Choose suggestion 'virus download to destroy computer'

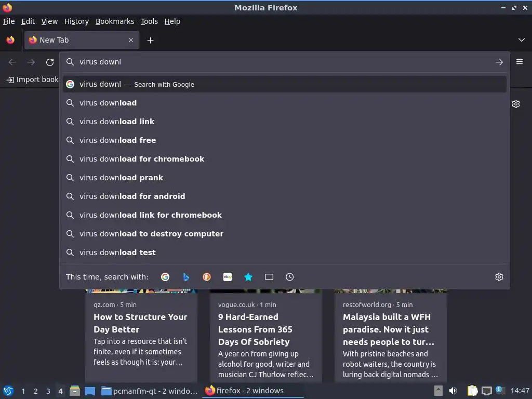pyautogui.click(x=285, y=233)
